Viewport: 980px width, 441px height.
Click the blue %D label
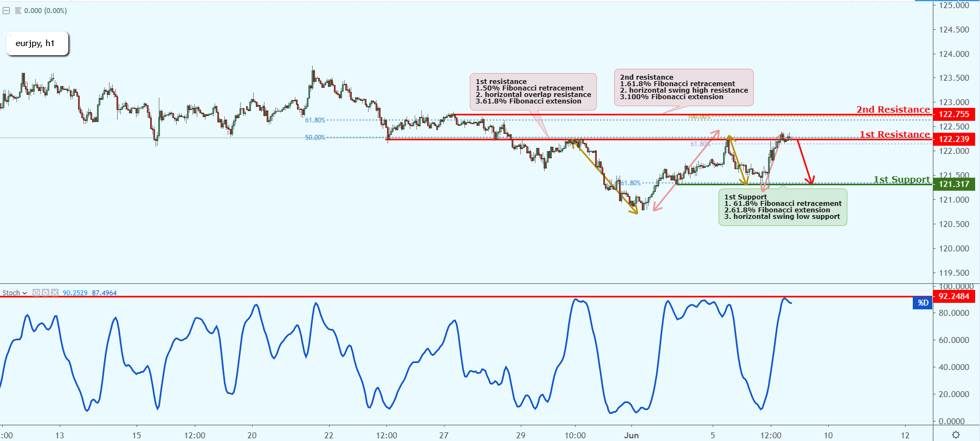point(923,303)
